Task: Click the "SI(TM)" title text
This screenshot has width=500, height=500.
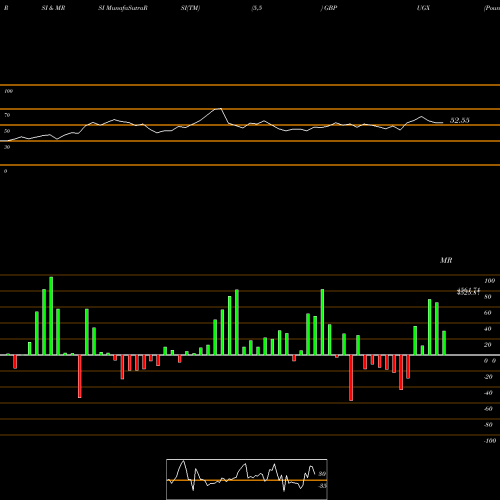Action: click(190, 8)
